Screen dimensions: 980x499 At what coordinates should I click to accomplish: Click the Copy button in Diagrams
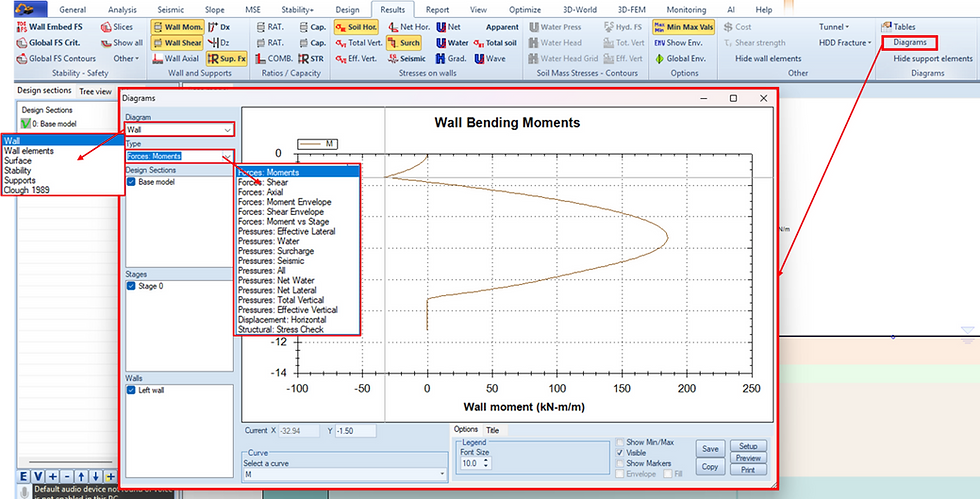tap(710, 466)
